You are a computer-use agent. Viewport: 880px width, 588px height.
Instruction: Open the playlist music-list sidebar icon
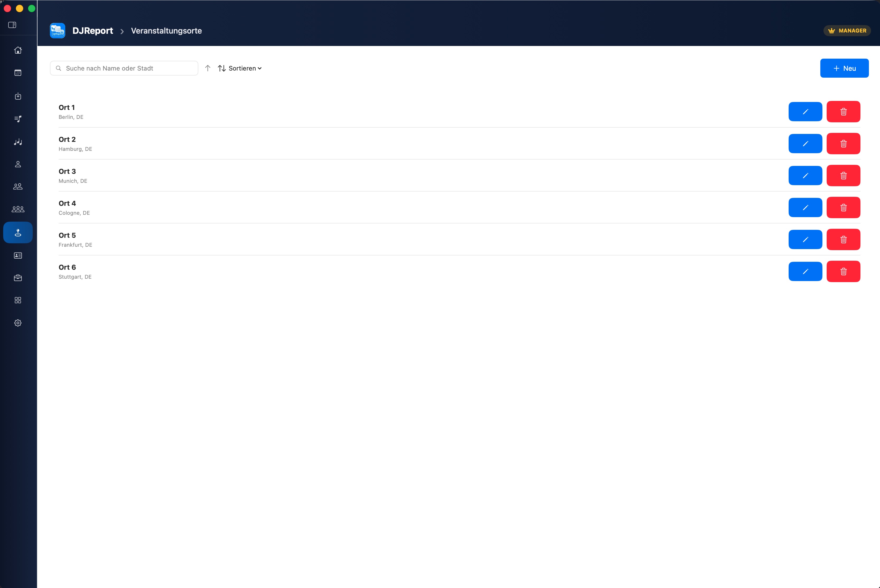18,119
